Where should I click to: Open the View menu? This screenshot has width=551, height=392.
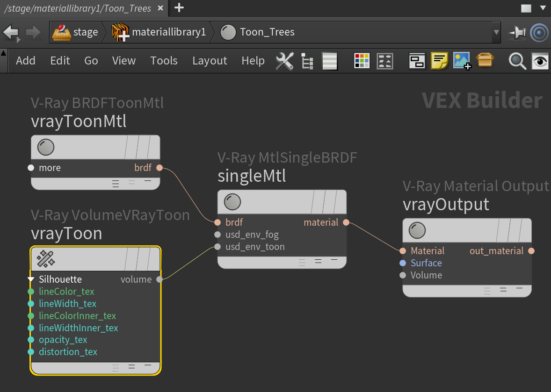tap(123, 61)
